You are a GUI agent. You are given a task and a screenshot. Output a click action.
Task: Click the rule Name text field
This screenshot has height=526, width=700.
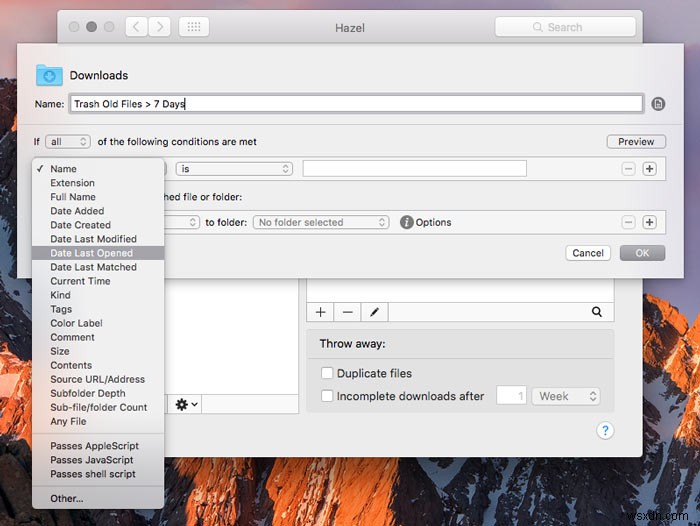[x=355, y=104]
